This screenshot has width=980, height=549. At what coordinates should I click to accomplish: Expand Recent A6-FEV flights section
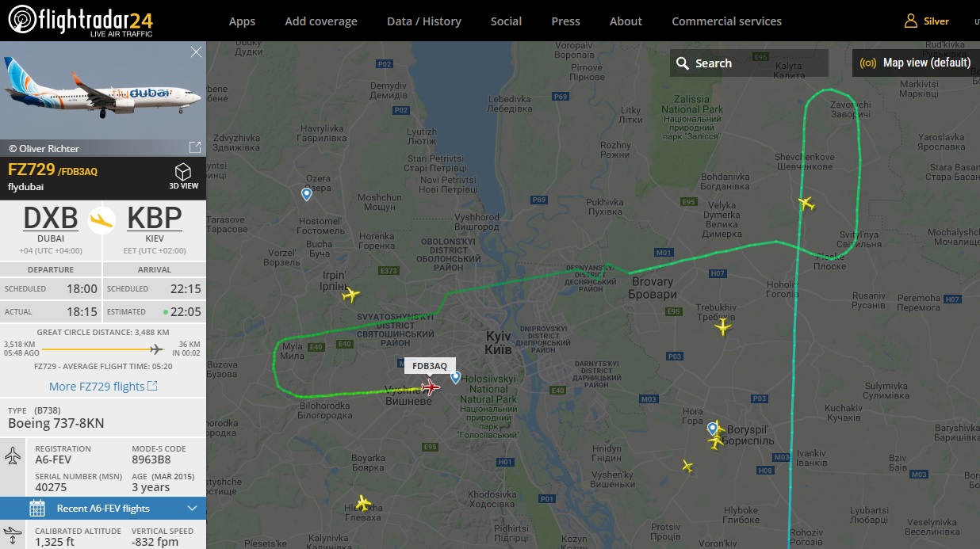click(103, 509)
